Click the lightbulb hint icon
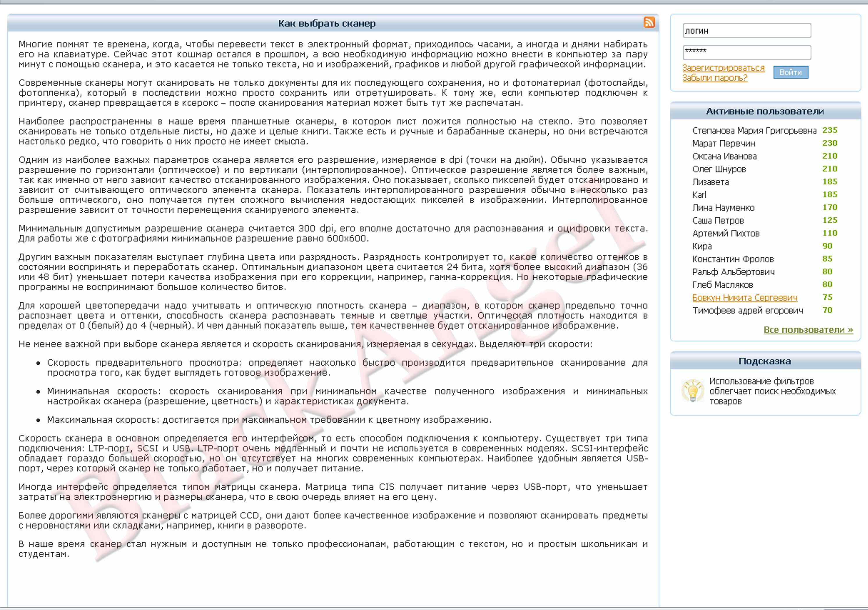The image size is (868, 610). 692,391
